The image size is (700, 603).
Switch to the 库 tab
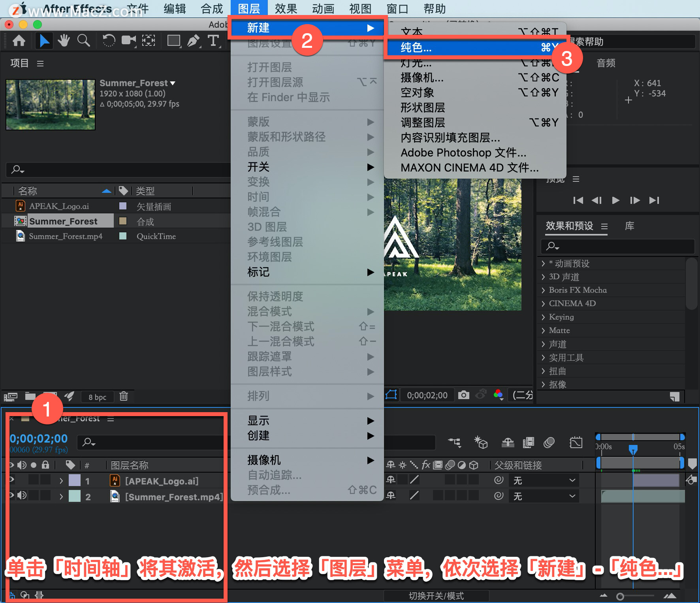click(x=629, y=226)
